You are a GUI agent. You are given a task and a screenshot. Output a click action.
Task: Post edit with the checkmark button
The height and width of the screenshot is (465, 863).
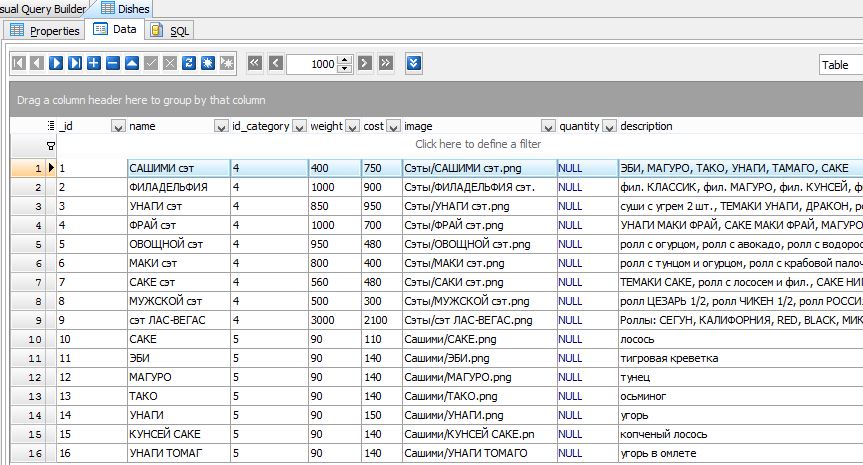point(151,63)
